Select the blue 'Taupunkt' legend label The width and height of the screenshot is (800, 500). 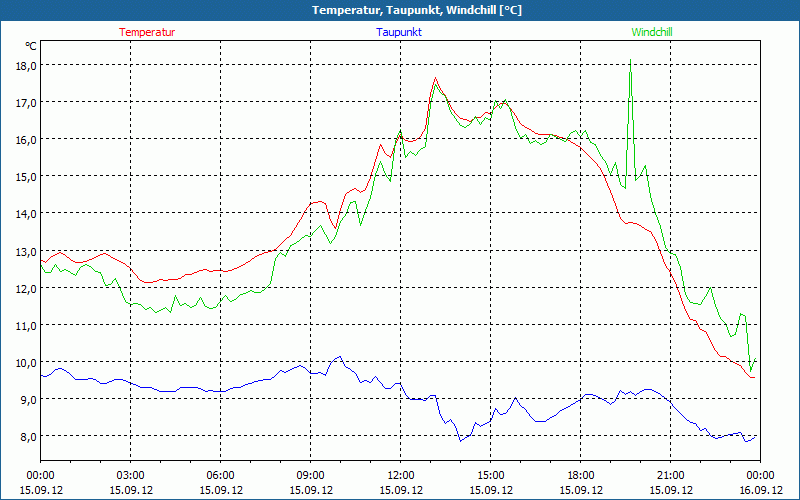click(x=399, y=32)
